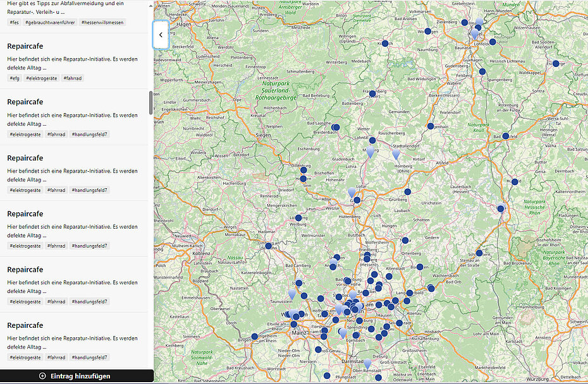Select the light blue teardrop marker near Homberg (Ohm)

pyautogui.click(x=396, y=154)
